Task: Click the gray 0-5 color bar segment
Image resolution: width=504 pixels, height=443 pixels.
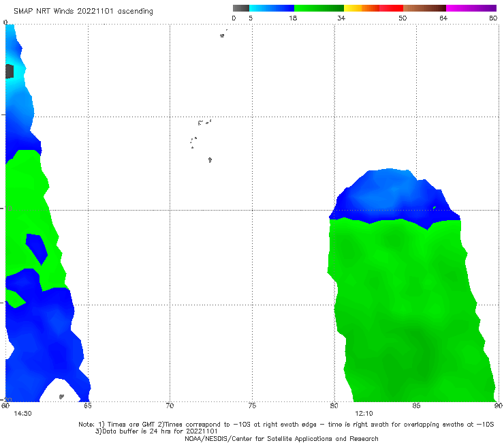Action: tap(241, 8)
